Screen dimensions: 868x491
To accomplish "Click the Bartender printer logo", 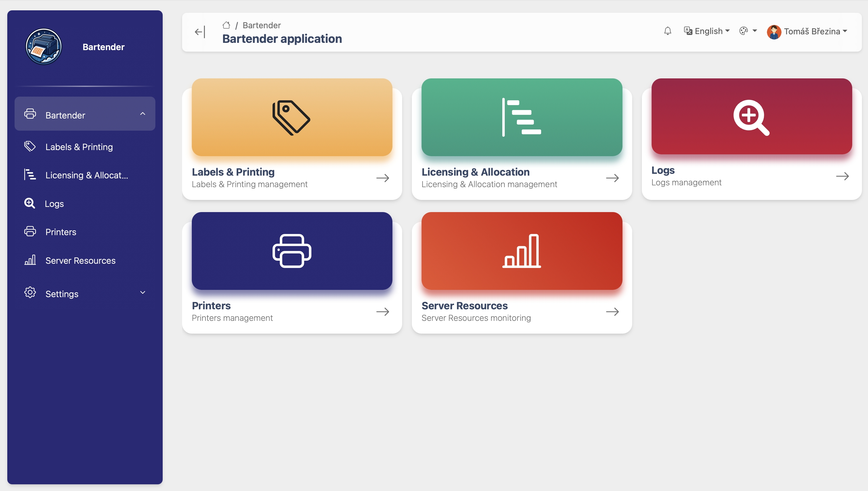I will (44, 46).
